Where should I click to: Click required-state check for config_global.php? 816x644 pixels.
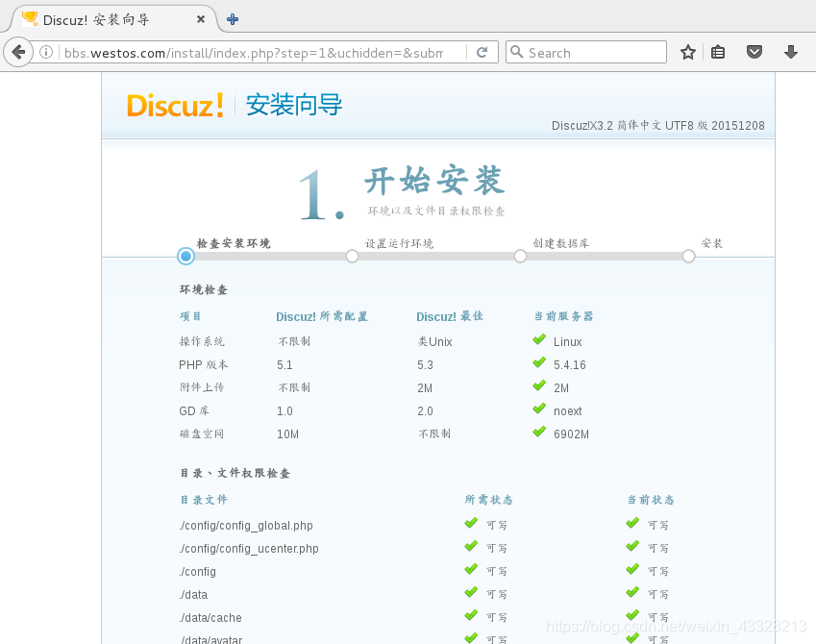point(471,523)
